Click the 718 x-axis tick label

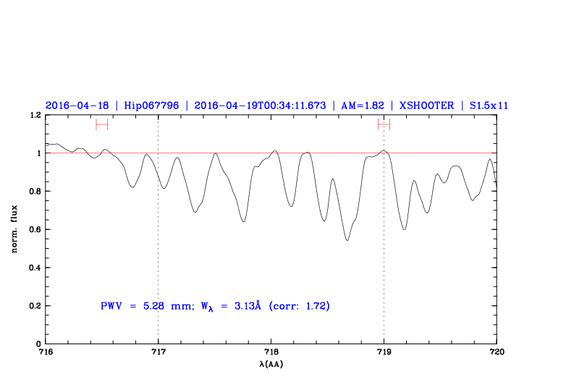click(x=271, y=352)
